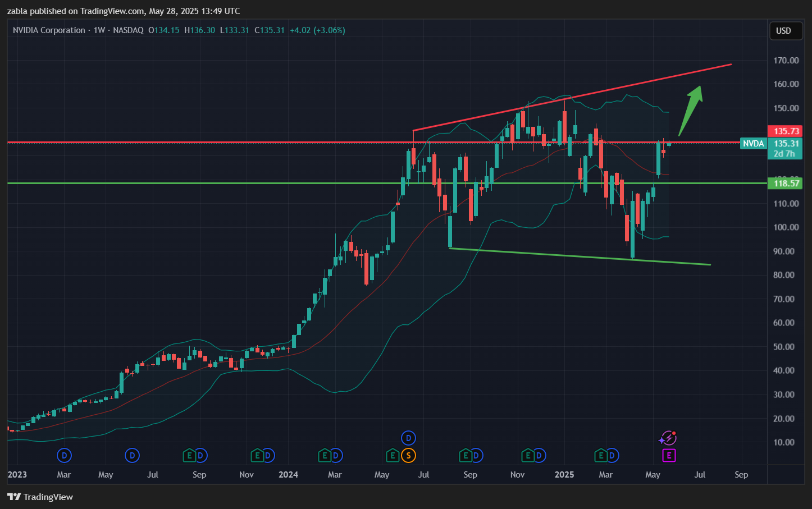Click the 50.00 price axis label
This screenshot has height=509, width=812.
(x=784, y=347)
